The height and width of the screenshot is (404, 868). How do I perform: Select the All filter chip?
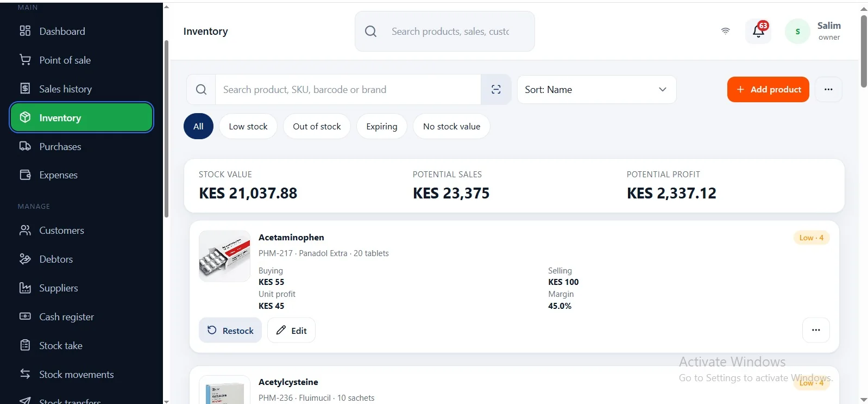(x=198, y=126)
